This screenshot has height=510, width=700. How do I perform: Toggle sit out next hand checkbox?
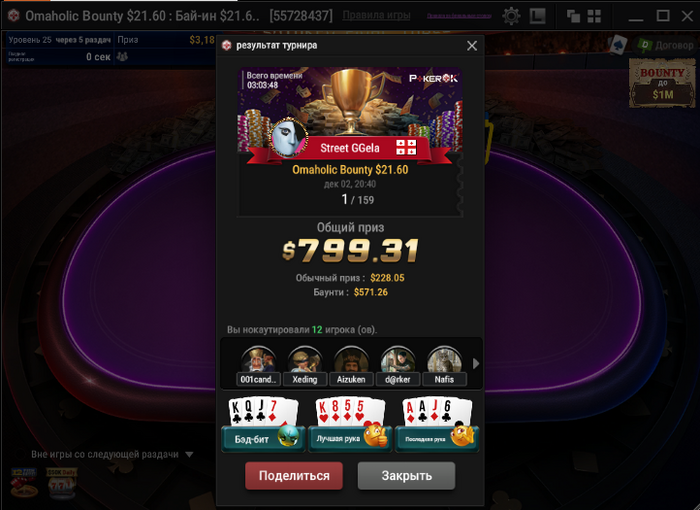coord(19,454)
